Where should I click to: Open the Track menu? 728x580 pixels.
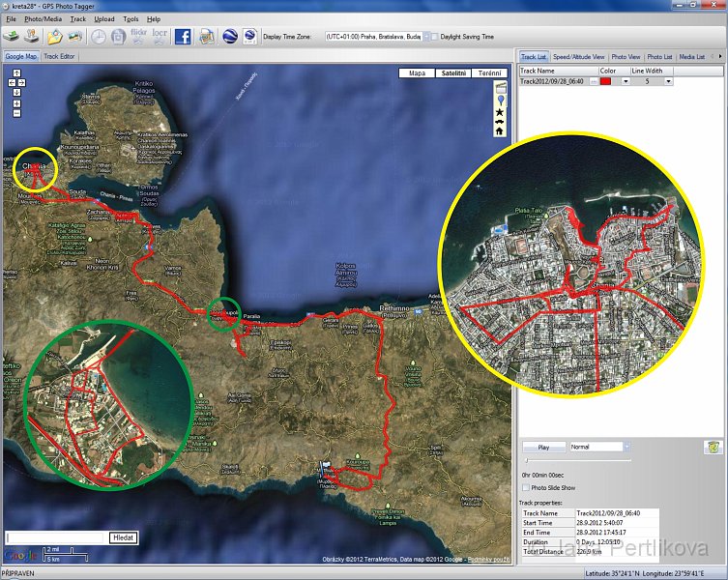[78, 19]
